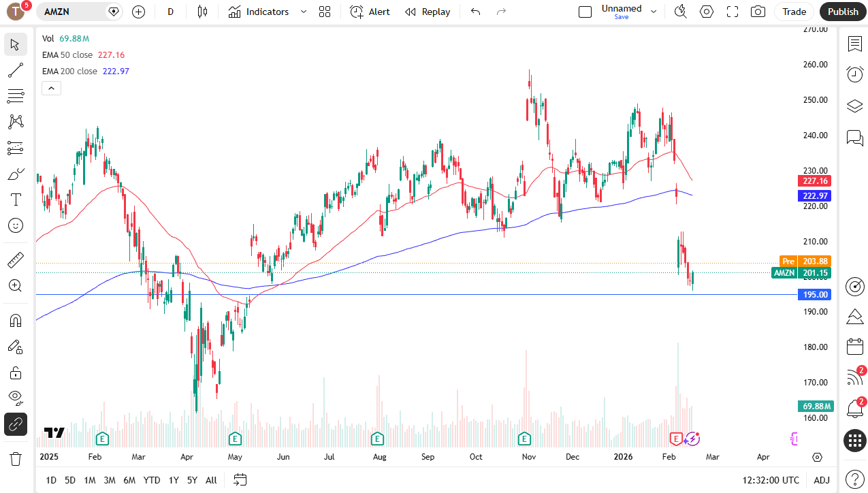Change the D interval setting
The width and height of the screenshot is (868, 493).
click(x=171, y=12)
